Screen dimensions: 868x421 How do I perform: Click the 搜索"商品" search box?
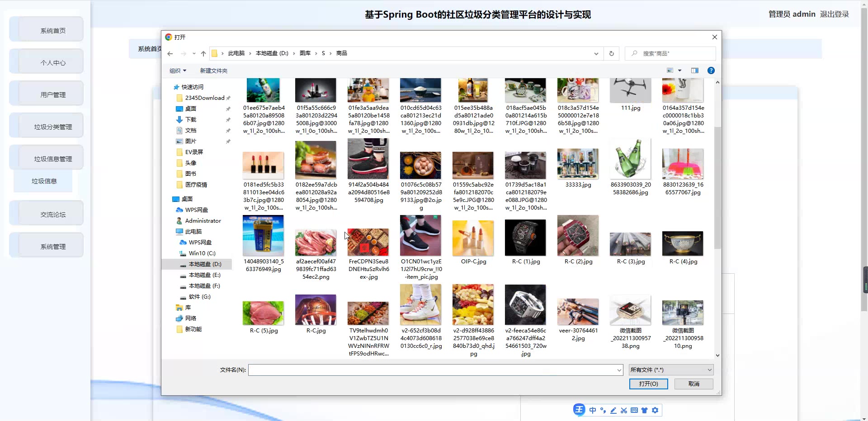point(670,53)
